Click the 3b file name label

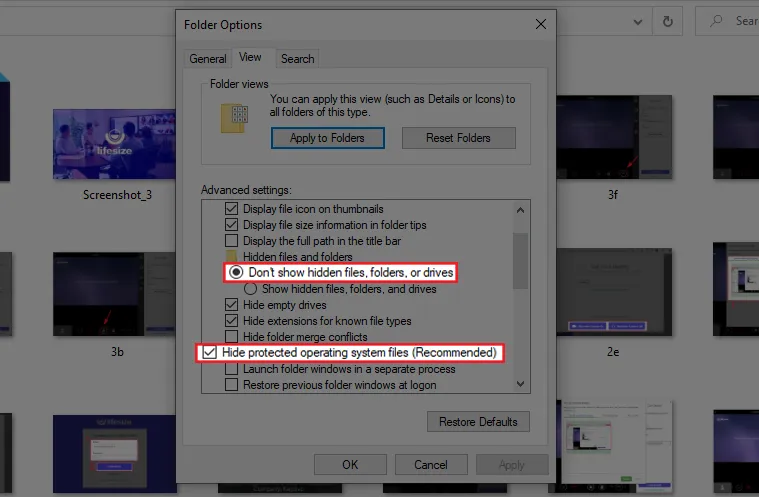click(x=117, y=351)
